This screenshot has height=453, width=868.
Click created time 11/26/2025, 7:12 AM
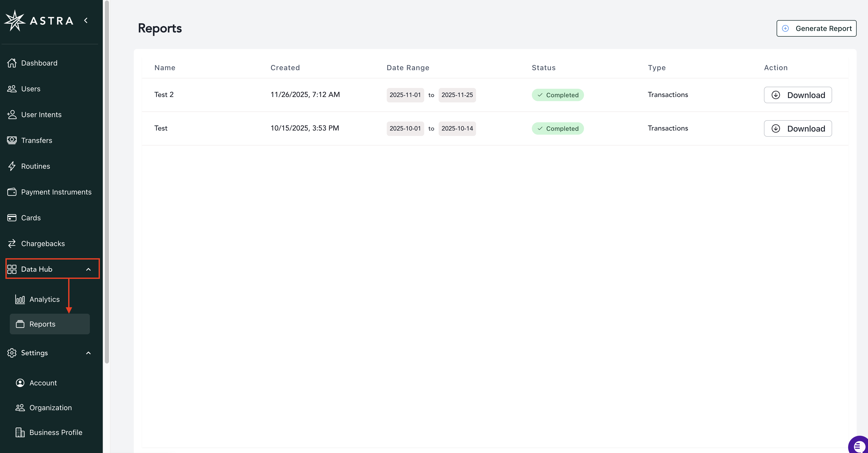305,95
